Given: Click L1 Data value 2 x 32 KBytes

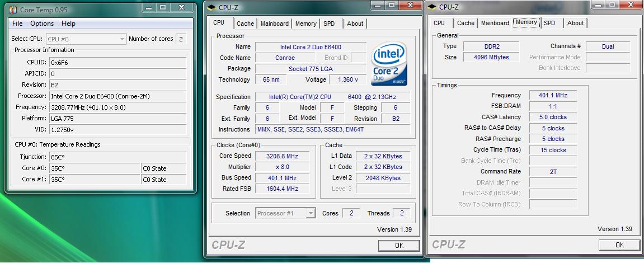Looking at the screenshot, I should 383,156.
